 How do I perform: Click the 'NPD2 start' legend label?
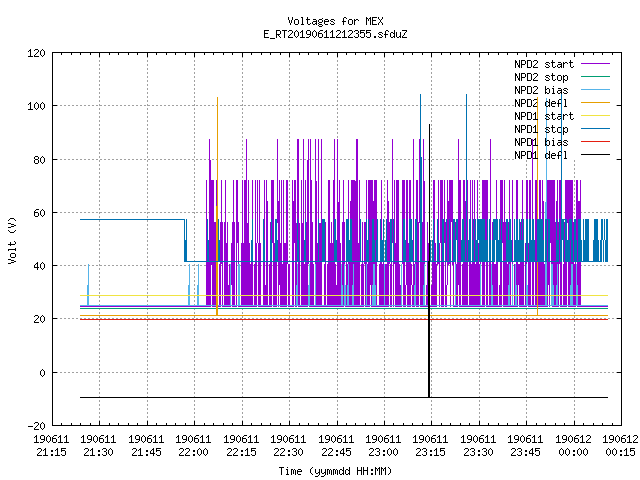point(544,64)
